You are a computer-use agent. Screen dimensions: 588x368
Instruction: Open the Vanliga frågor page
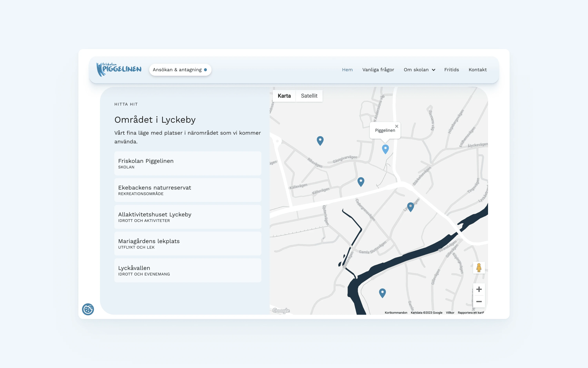[378, 70]
